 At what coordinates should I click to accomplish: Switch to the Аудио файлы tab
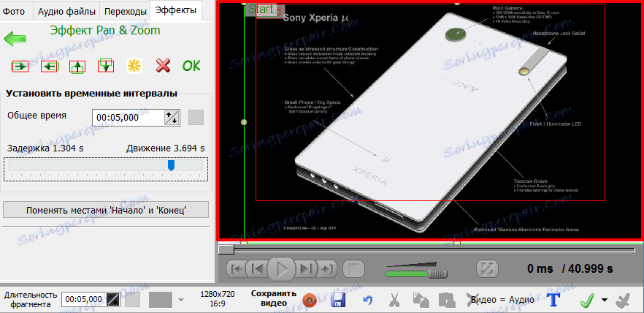(x=67, y=11)
